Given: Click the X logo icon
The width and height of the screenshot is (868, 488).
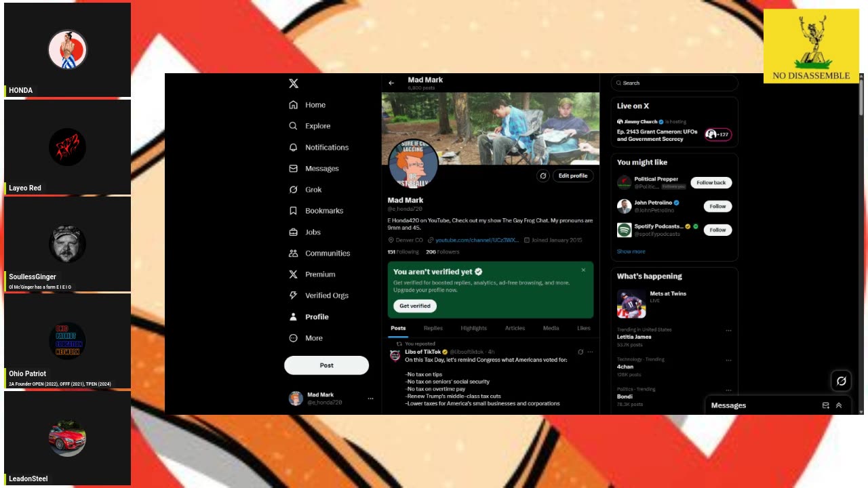Looking at the screenshot, I should pos(293,83).
